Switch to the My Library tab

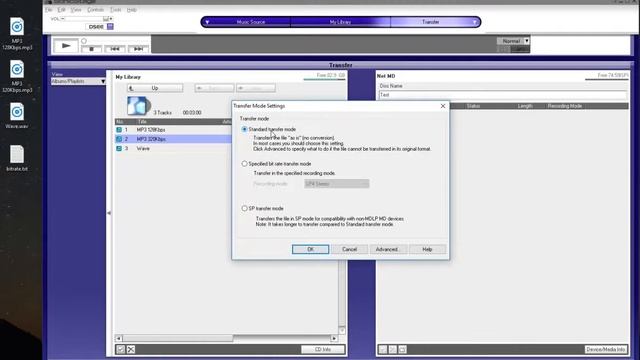click(340, 22)
